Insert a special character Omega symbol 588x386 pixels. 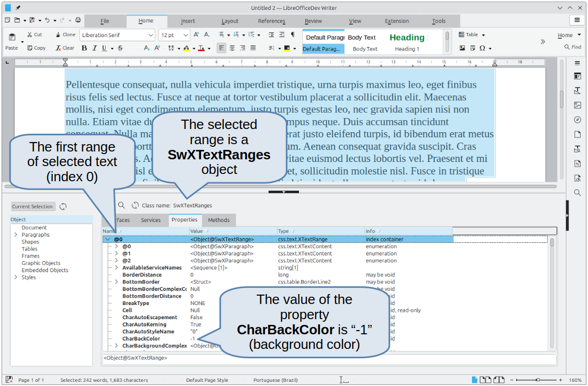(x=482, y=48)
